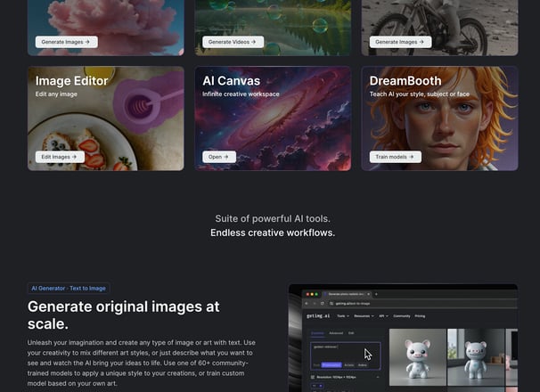Click the 'Suite of powerful AI tools.' text
Viewport: 540px width, 392px height.
(273, 219)
